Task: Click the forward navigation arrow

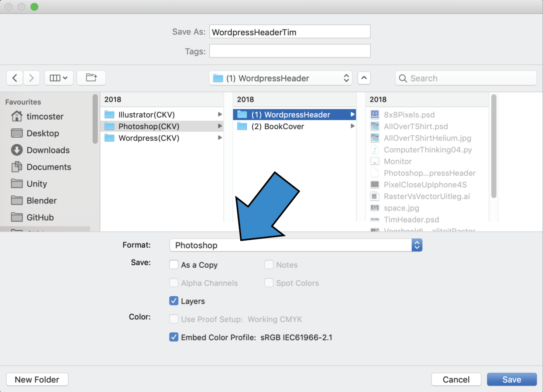Action: (31, 78)
